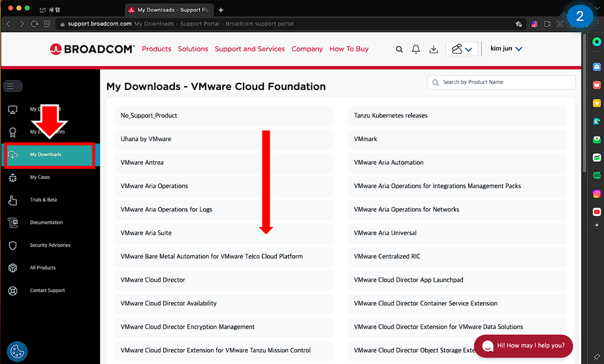The width and height of the screenshot is (604, 364).
Task: Open the VMware Cloud Director row
Action: [224, 280]
